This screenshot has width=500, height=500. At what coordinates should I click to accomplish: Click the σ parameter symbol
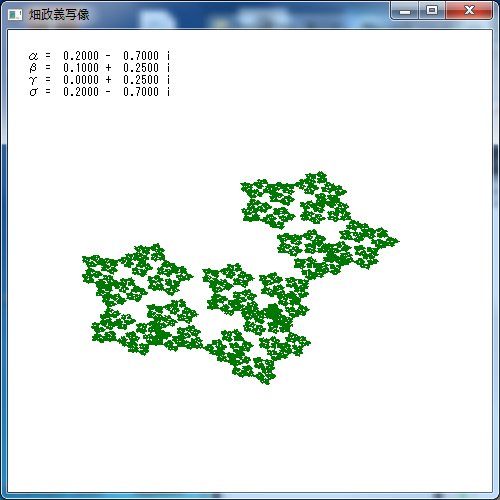click(33, 92)
